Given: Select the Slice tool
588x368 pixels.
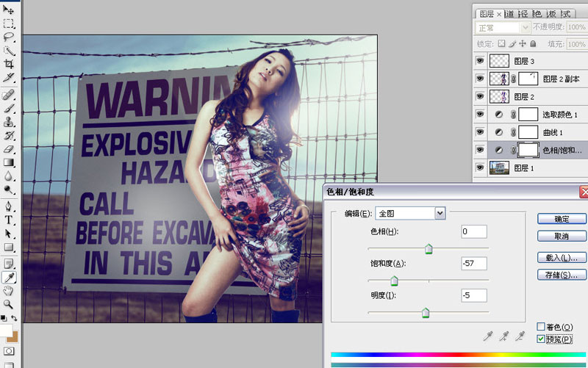Looking at the screenshot, I should pos(8,78).
